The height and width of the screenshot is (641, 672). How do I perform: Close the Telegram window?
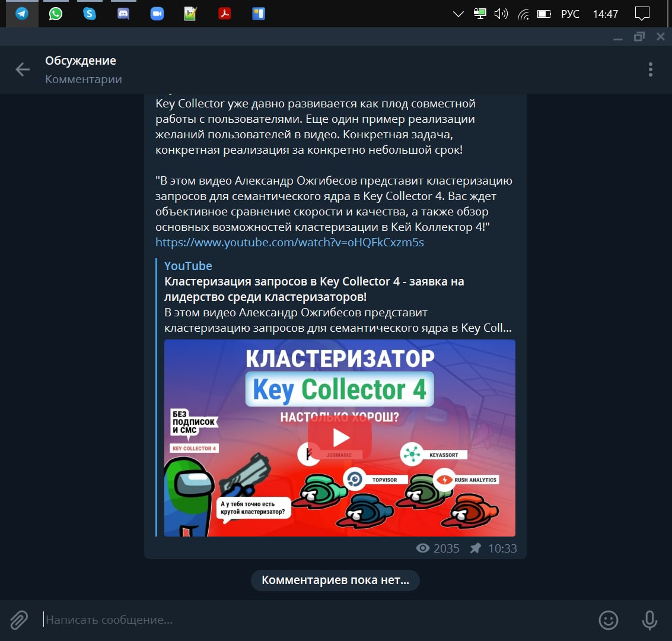coord(660,37)
